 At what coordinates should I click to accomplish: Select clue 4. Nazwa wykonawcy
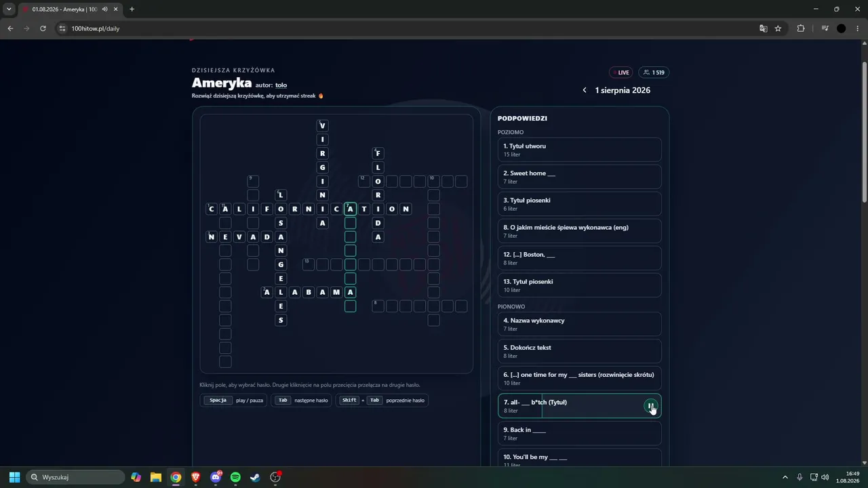pyautogui.click(x=579, y=324)
